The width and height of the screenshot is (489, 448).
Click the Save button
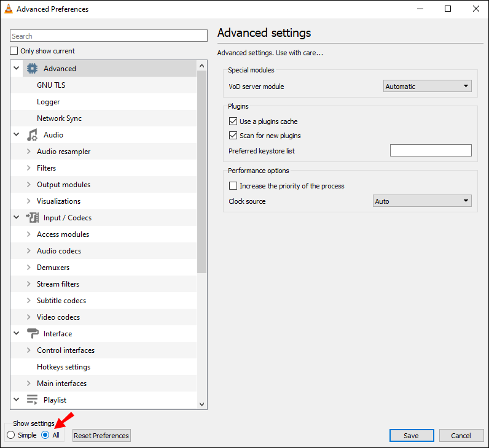tap(411, 436)
